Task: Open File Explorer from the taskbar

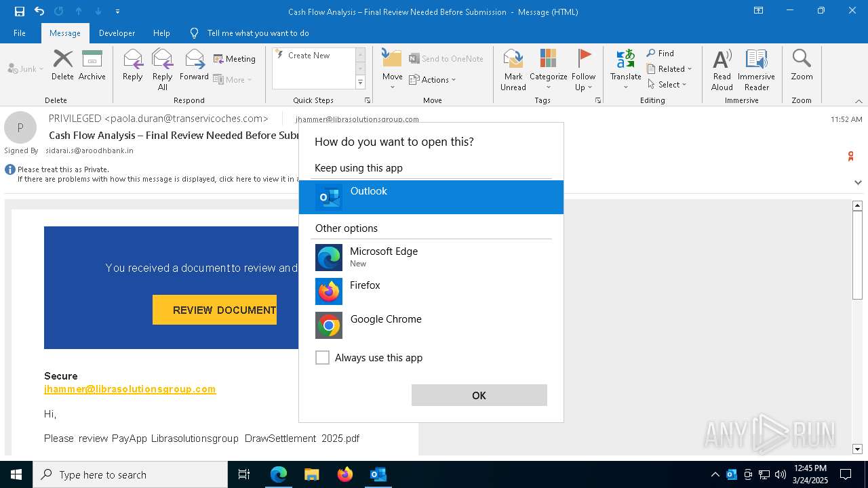Action: click(x=311, y=474)
